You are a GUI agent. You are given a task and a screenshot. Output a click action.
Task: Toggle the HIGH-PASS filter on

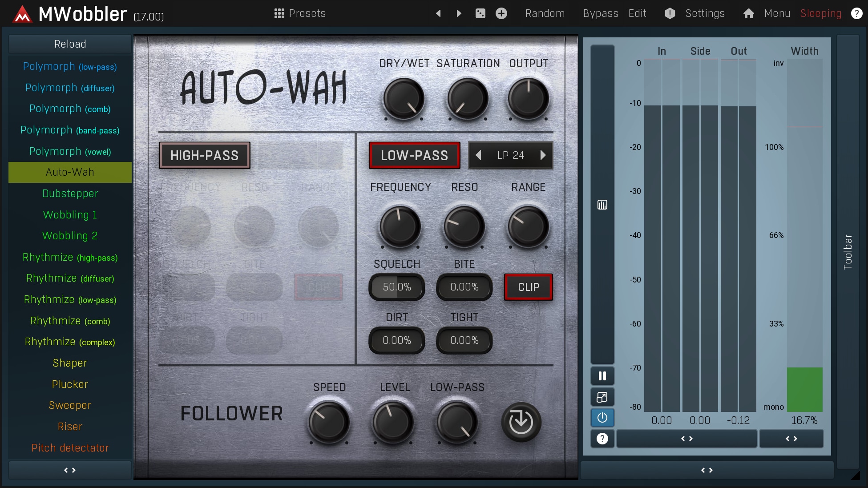(x=205, y=155)
